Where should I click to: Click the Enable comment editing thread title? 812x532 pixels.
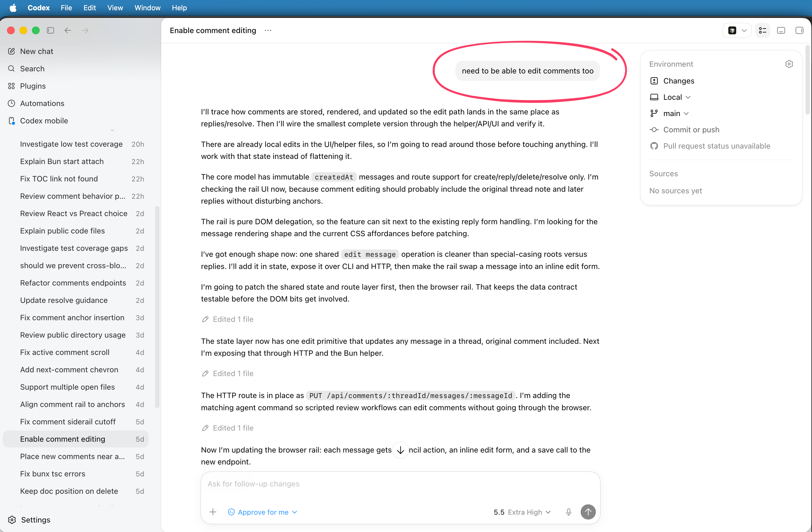[x=213, y=30]
